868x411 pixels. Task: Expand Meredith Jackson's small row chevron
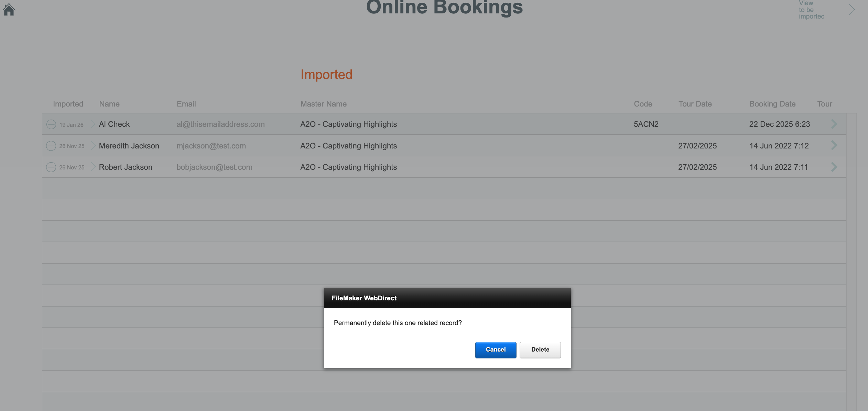click(93, 146)
